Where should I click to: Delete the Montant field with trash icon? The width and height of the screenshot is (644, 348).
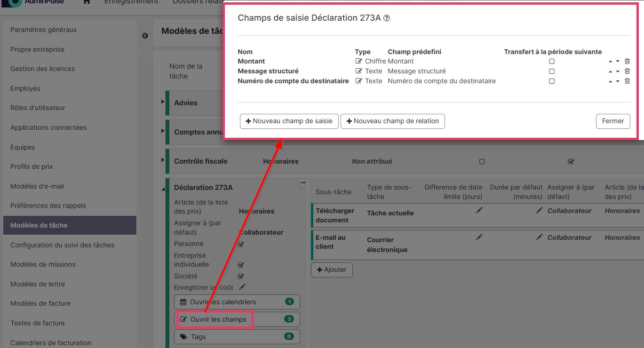pos(627,61)
